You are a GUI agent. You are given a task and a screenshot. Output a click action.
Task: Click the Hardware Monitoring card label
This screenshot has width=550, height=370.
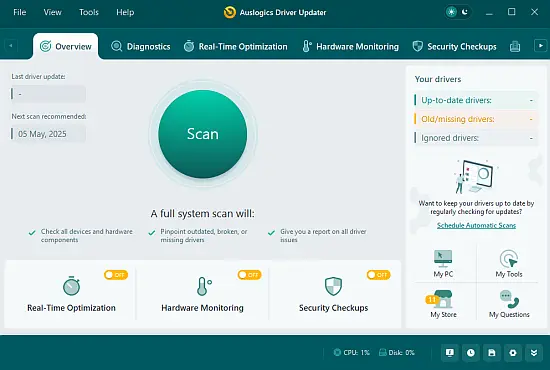(202, 308)
